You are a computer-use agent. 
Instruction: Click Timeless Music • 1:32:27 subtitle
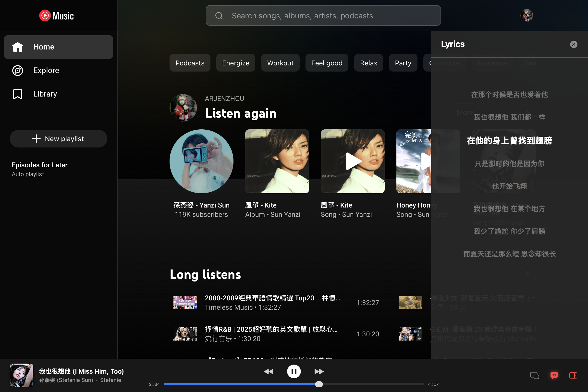pos(243,307)
